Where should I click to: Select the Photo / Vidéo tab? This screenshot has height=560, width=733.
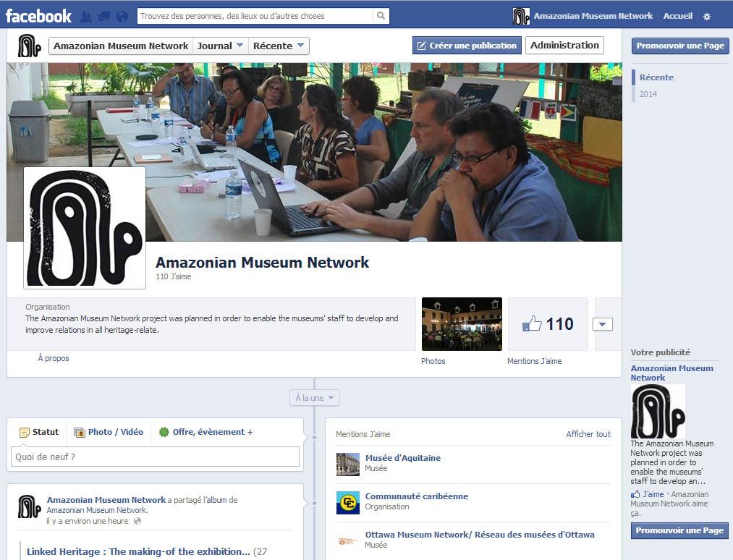(x=109, y=432)
